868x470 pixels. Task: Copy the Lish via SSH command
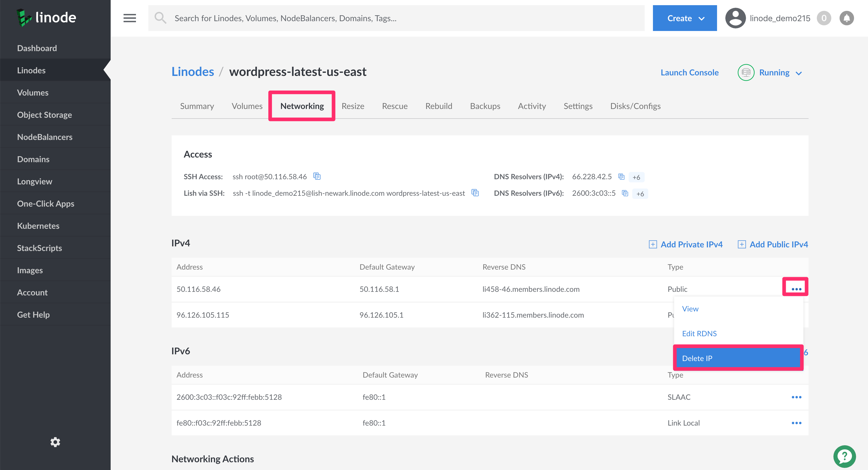475,193
